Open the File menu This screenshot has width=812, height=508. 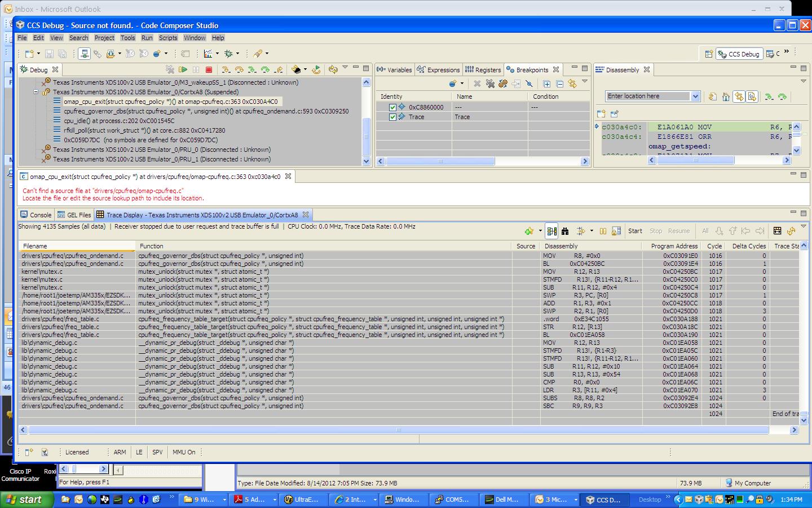click(22, 38)
